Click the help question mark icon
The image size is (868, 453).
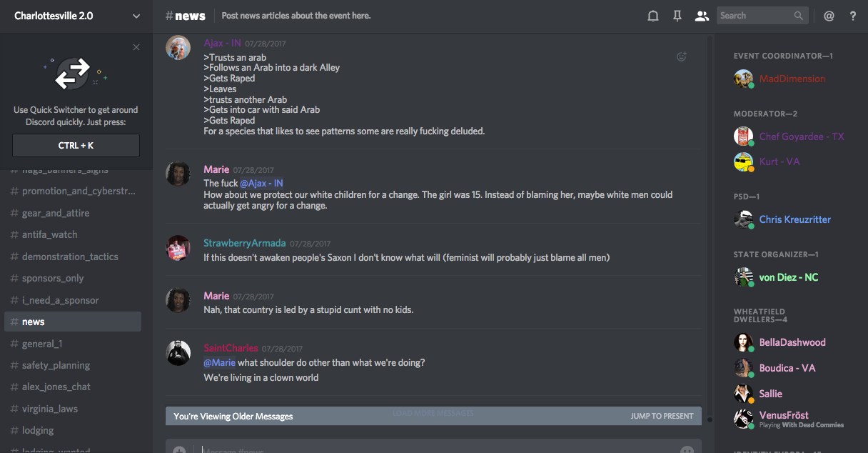coord(852,16)
